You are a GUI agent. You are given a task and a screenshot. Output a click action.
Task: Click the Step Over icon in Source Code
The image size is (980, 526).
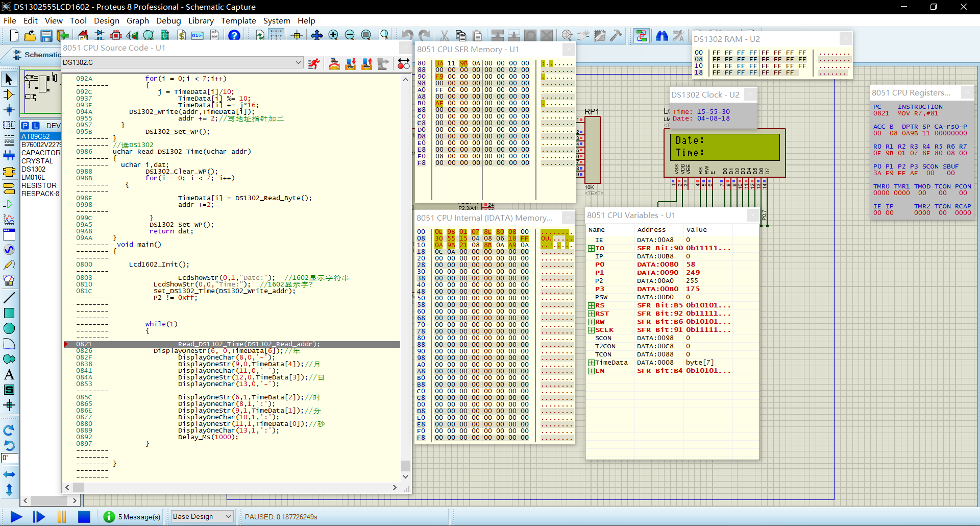334,63
